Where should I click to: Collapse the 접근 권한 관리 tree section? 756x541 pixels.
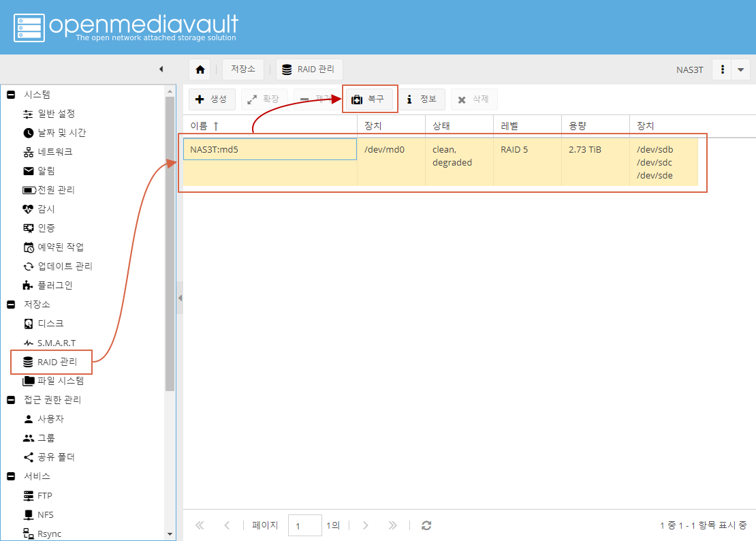pos(11,400)
